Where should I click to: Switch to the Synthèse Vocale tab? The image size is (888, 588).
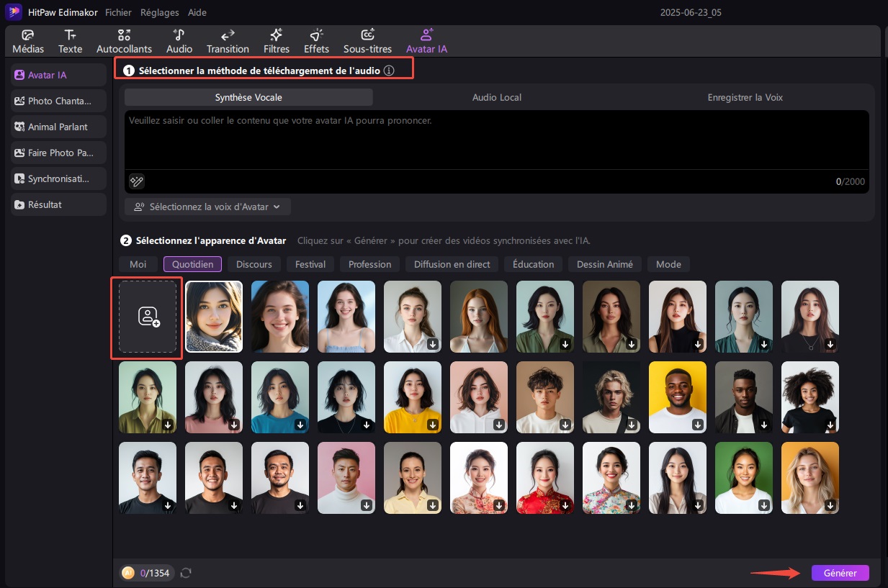(248, 97)
